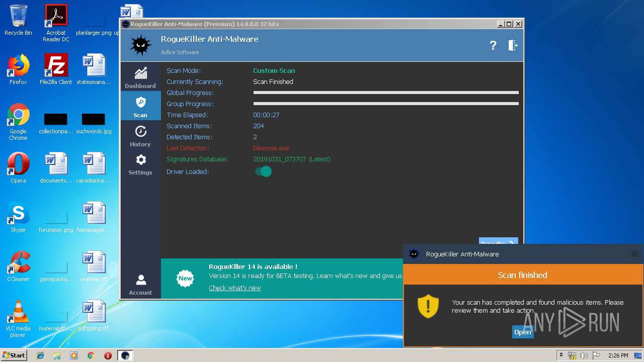Click Open in scan finished notification
The height and width of the screenshot is (362, 644).
[522, 332]
